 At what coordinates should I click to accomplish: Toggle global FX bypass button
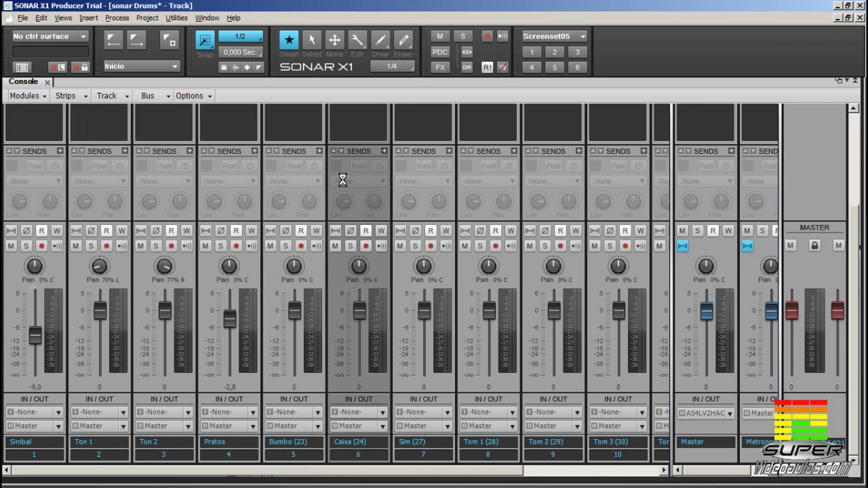[x=440, y=67]
